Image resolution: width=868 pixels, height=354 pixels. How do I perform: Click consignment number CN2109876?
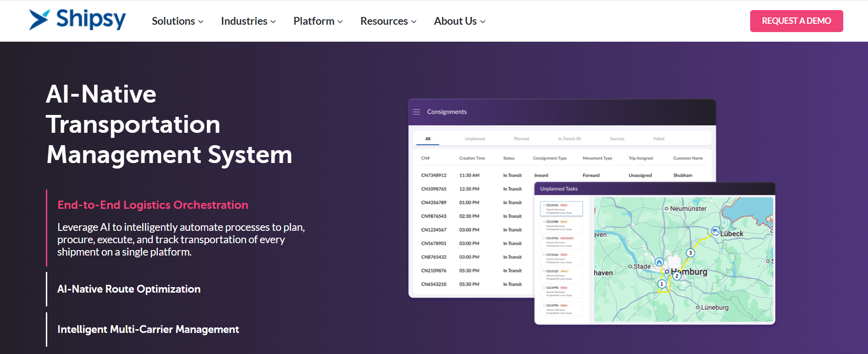[x=434, y=271]
